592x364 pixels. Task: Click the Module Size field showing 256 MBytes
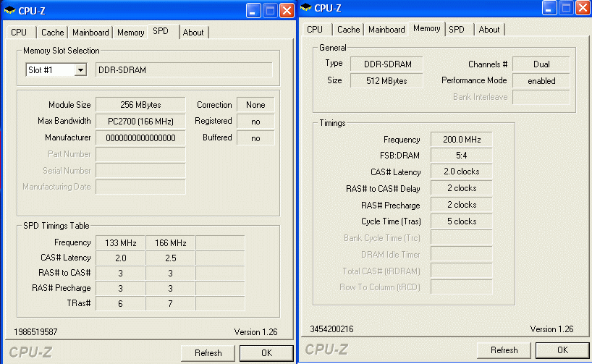pyautogui.click(x=140, y=105)
